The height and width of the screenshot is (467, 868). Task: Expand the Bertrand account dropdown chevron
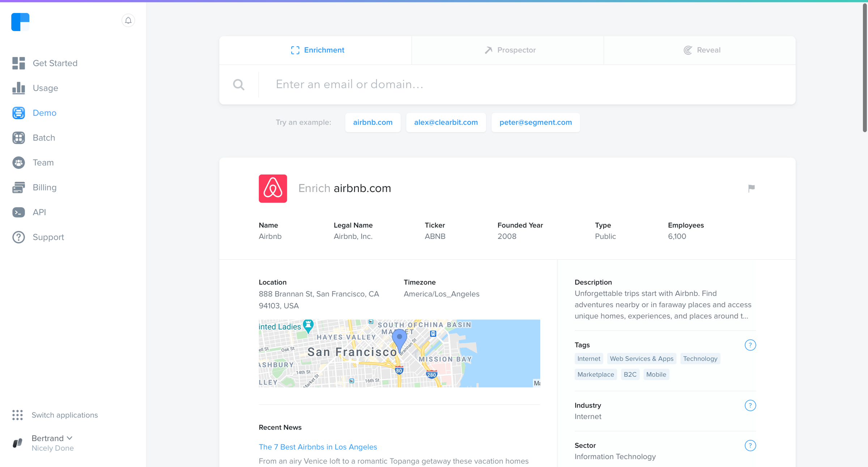70,438
